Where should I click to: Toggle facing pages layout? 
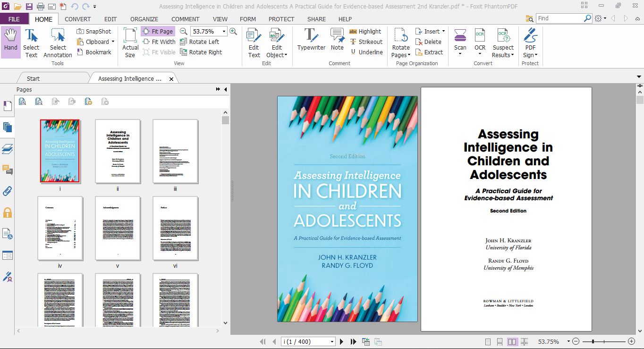pos(512,341)
